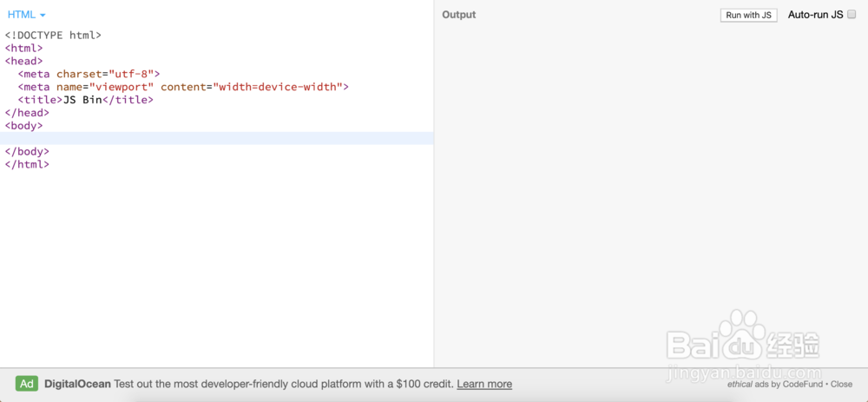Click the closing </head> tag line
This screenshot has width=868, height=402.
point(27,112)
